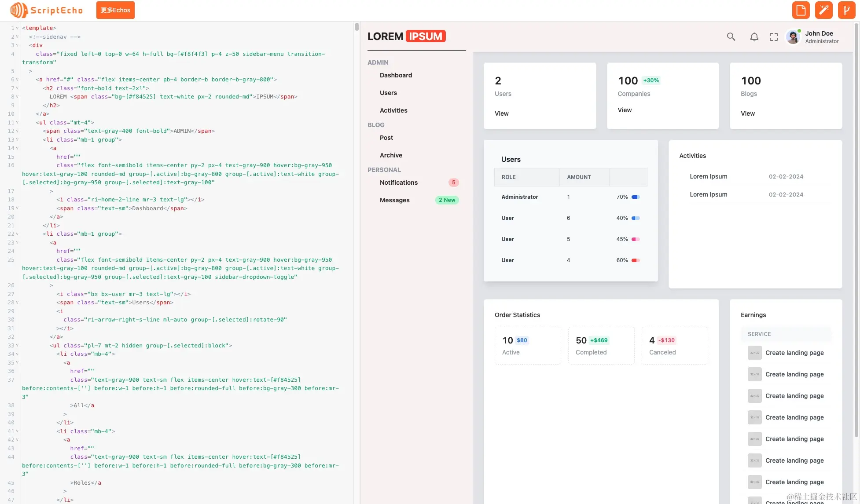This screenshot has height=504, width=860.
Task: Click the code editor vertical scrollbar
Action: coord(356,27)
